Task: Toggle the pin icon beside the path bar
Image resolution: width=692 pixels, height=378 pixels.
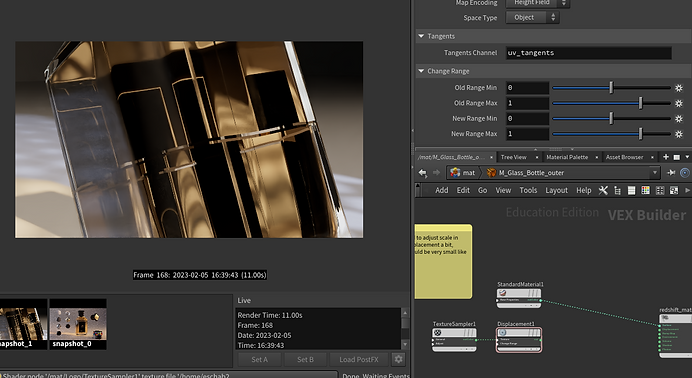Action: click(671, 173)
